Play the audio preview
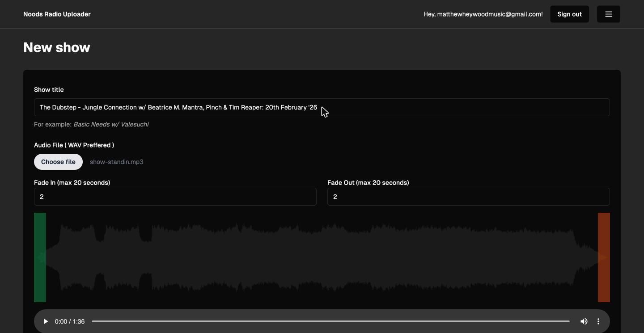 coord(46,321)
